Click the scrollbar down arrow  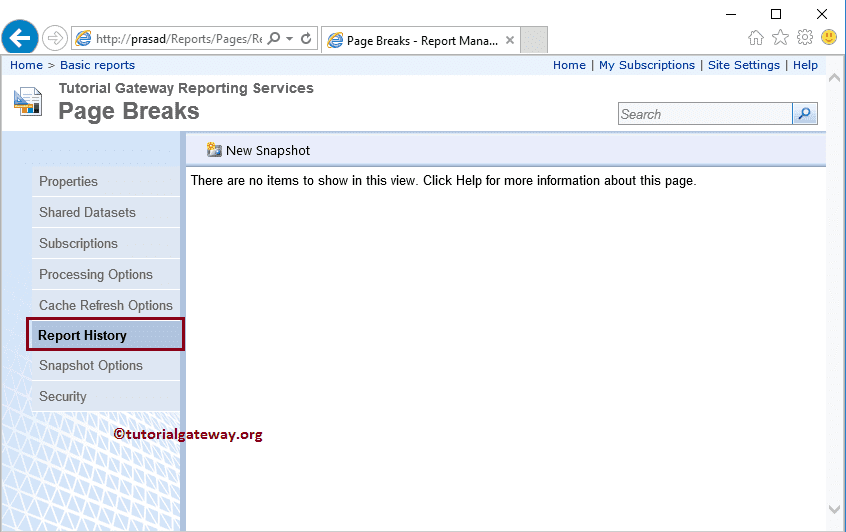834,509
